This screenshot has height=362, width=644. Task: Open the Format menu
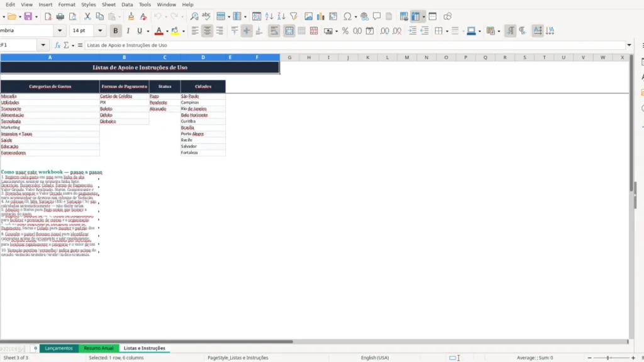pos(67,4)
